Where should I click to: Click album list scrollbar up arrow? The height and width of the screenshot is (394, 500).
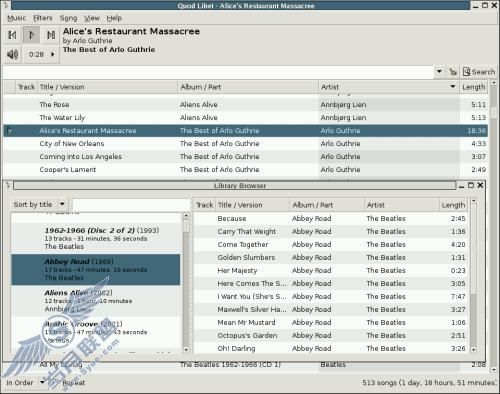186,216
